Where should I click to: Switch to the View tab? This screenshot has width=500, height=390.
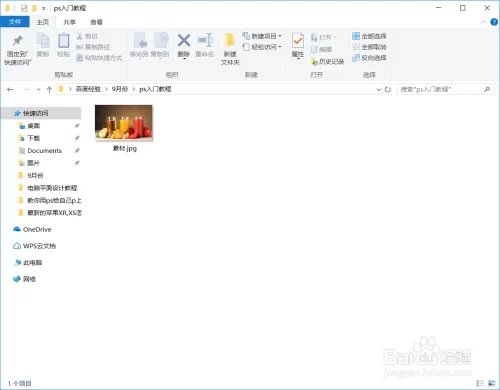pyautogui.click(x=97, y=22)
